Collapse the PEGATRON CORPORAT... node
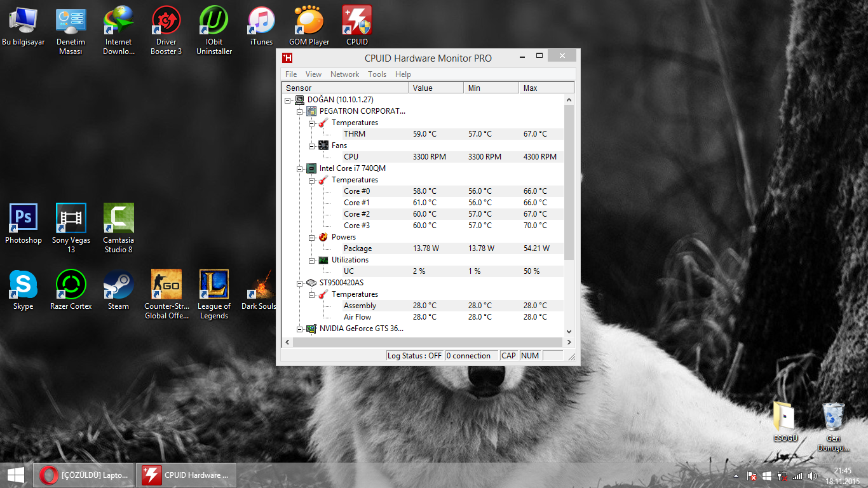The image size is (868, 488). tap(300, 111)
